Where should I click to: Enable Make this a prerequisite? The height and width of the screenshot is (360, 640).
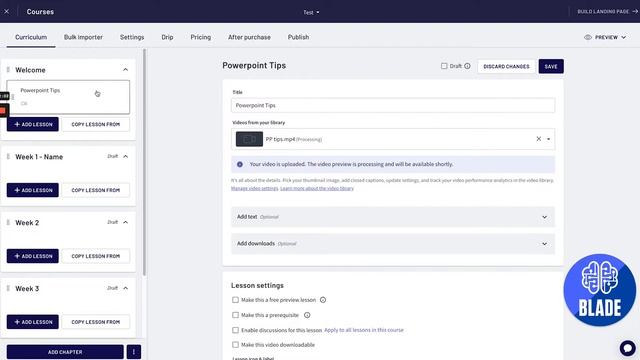pos(235,315)
